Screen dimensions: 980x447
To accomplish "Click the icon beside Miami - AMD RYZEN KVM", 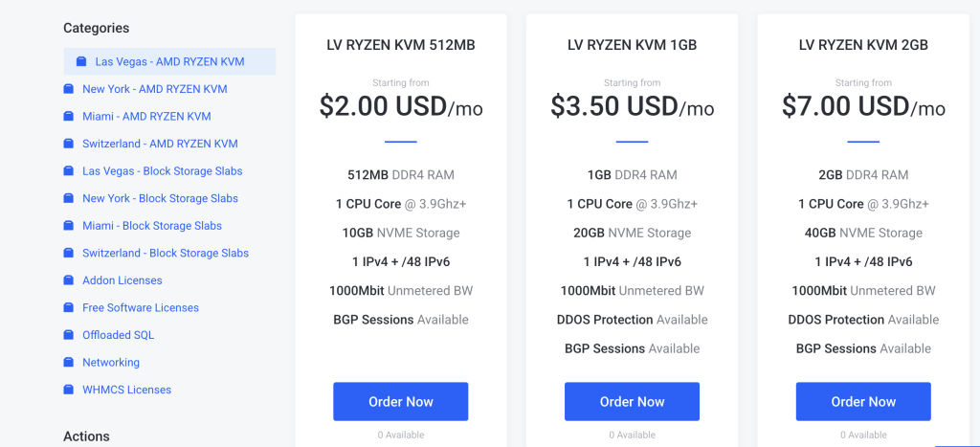I will pos(68,117).
